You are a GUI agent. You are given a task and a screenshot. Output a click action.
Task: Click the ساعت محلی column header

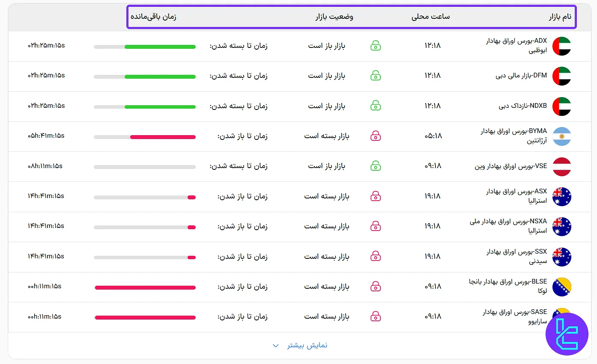tap(430, 17)
